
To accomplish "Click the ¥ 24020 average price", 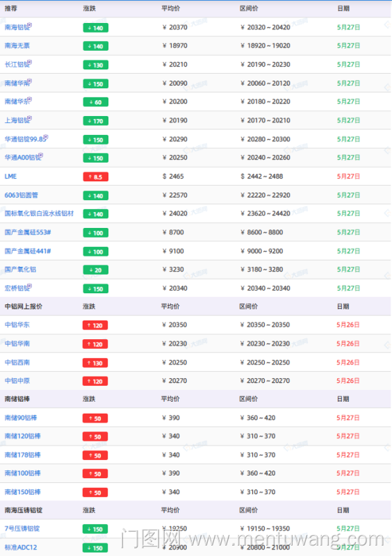I will click(x=175, y=213).
